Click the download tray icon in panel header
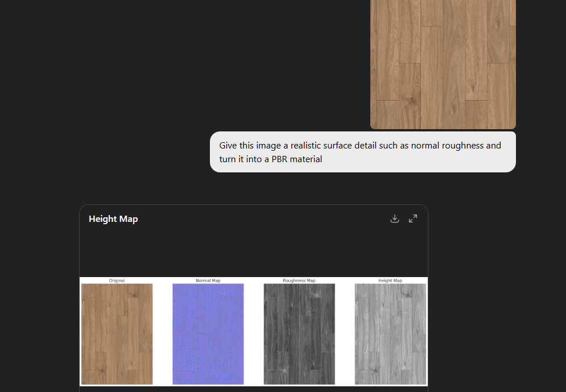This screenshot has height=392, width=566. click(x=395, y=218)
